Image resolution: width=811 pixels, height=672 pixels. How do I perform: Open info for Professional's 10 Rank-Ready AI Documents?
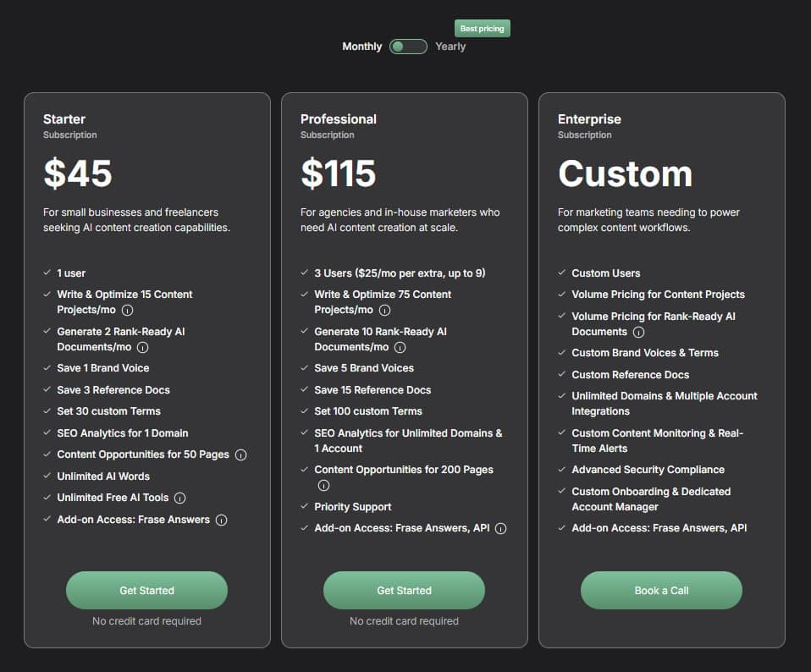(x=400, y=347)
